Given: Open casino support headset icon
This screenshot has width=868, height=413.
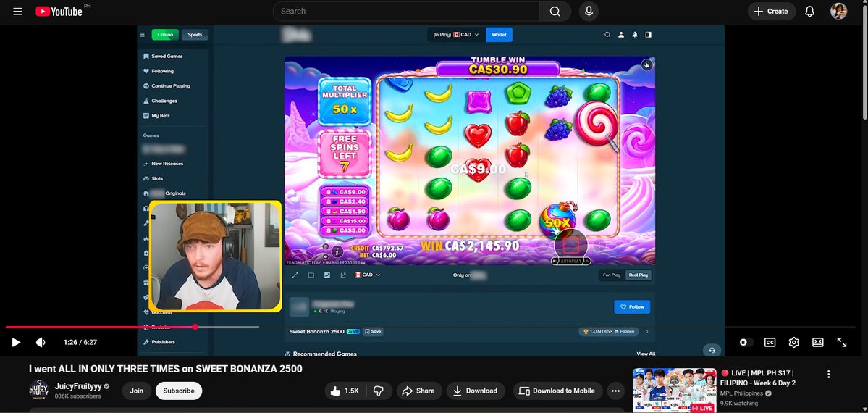Looking at the screenshot, I should tap(712, 351).
